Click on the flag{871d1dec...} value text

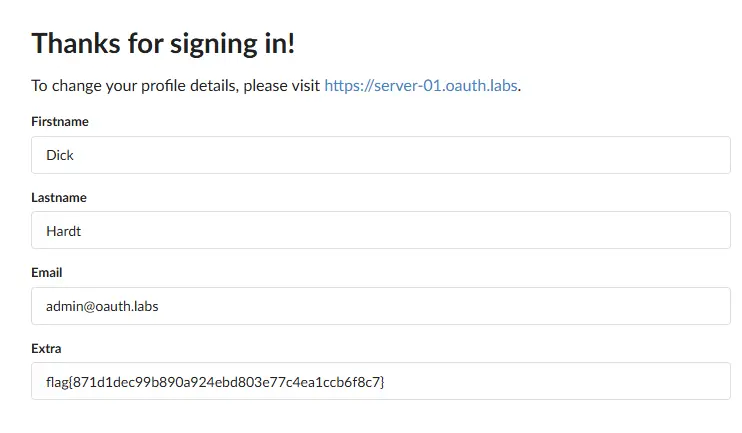pyautogui.click(x=215, y=382)
